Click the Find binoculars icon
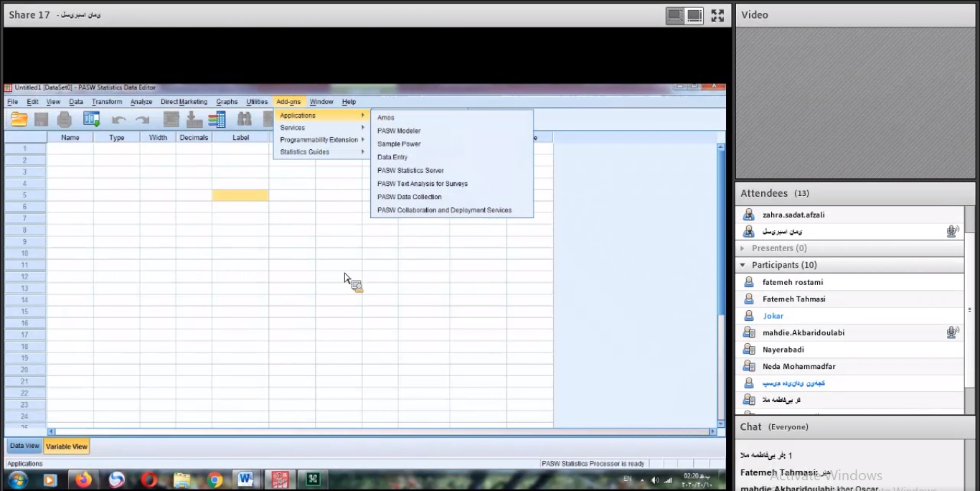The width and height of the screenshot is (980, 491). pyautogui.click(x=245, y=120)
